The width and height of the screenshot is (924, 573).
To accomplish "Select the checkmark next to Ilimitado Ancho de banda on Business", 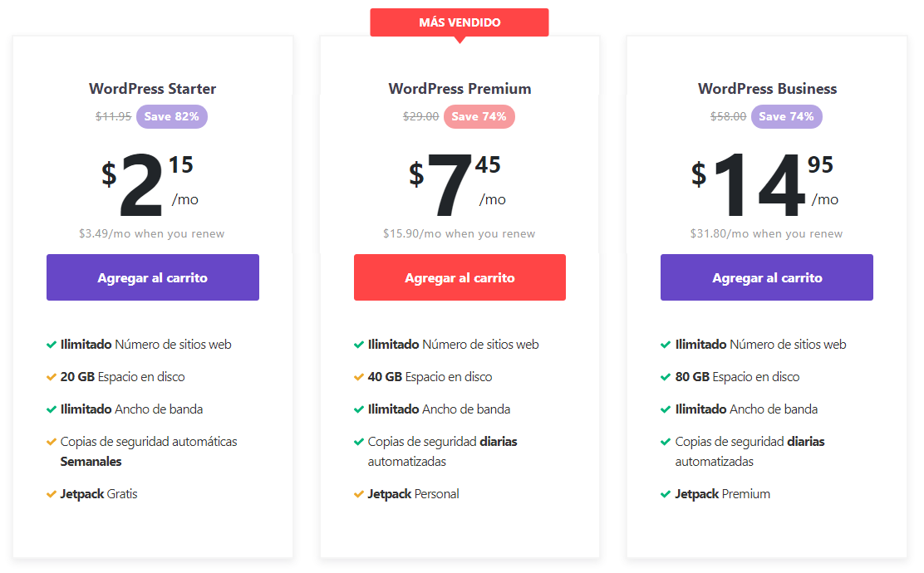I will tap(665, 409).
